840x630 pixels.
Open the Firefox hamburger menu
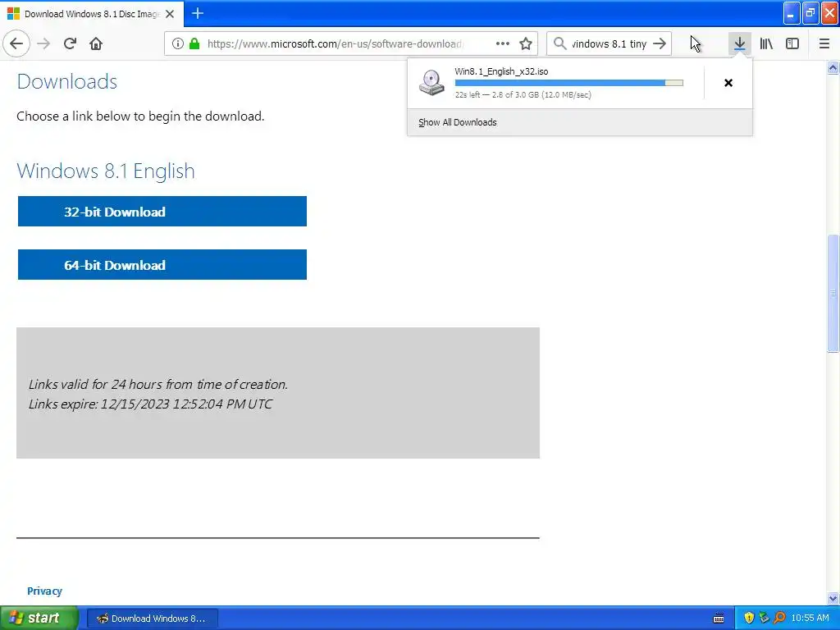tap(824, 43)
